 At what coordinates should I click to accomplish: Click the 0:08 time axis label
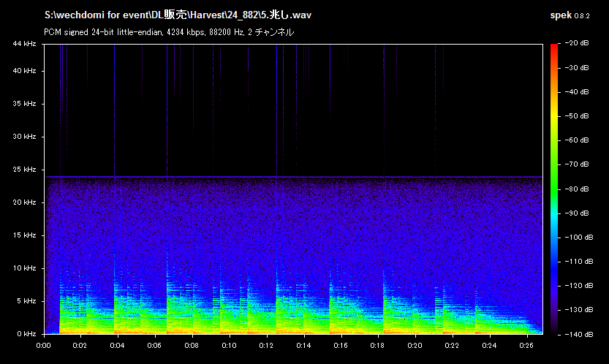pos(192,346)
